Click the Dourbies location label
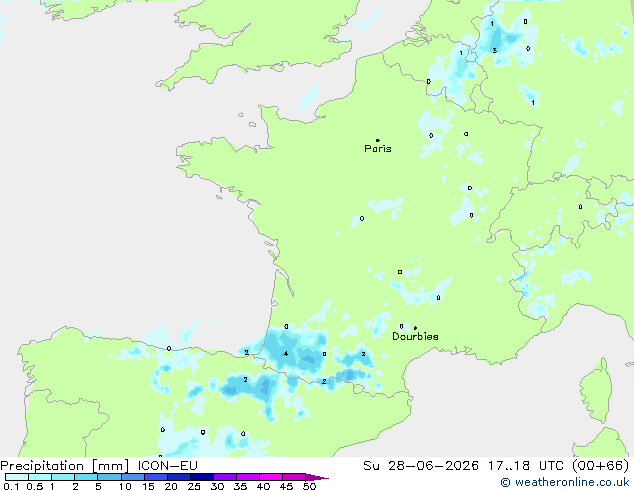 pyautogui.click(x=415, y=336)
